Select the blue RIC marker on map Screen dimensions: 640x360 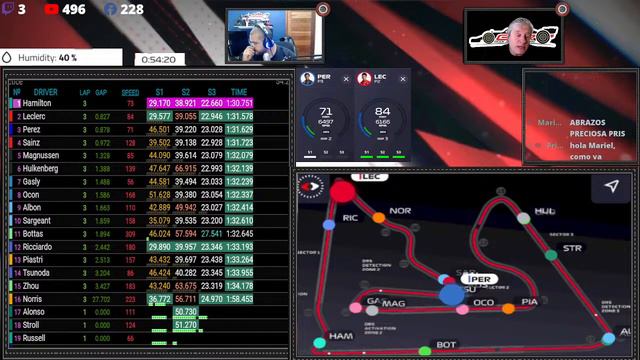click(x=329, y=224)
